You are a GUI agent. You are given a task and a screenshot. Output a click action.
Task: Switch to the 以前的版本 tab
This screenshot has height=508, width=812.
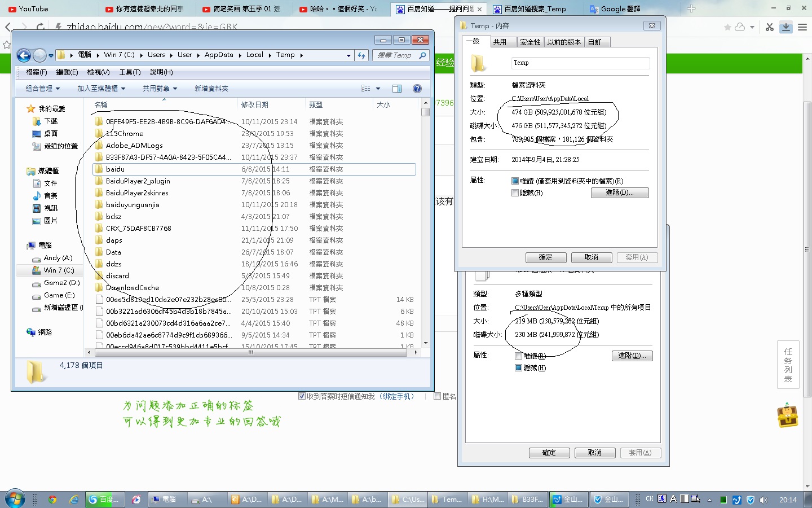click(x=564, y=42)
